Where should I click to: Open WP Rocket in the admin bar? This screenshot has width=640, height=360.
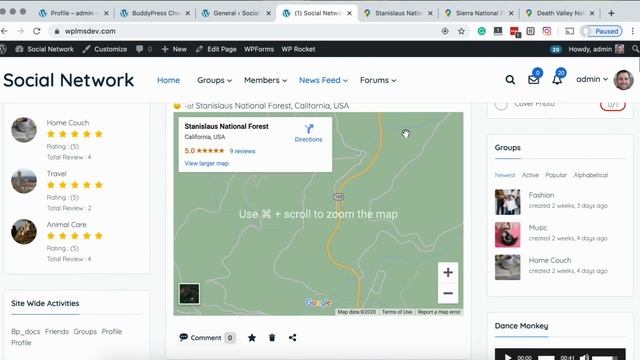[x=298, y=49]
